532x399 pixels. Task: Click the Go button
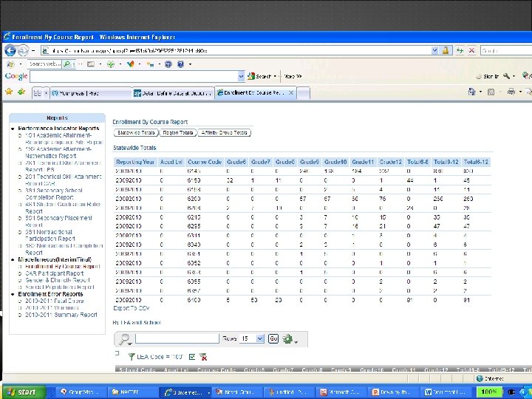[273, 338]
